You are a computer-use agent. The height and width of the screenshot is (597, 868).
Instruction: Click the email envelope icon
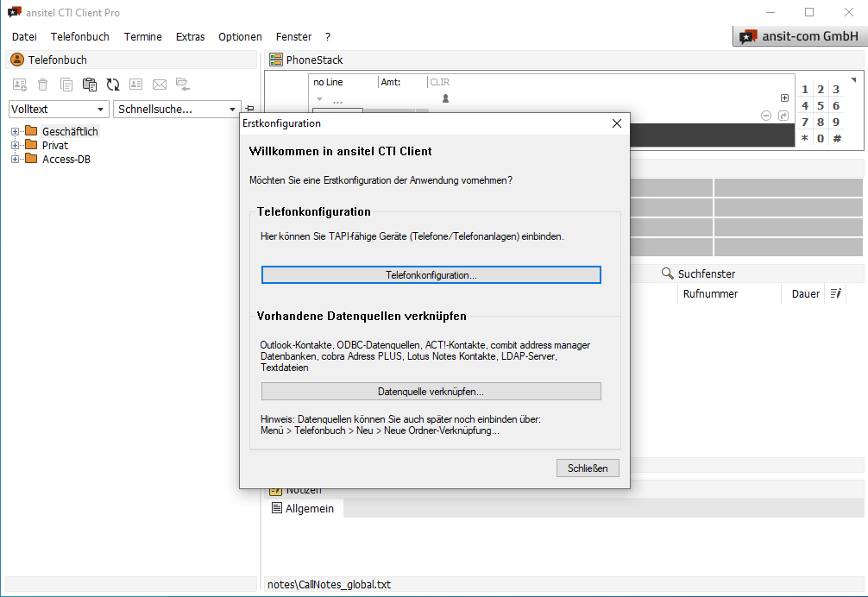159,85
